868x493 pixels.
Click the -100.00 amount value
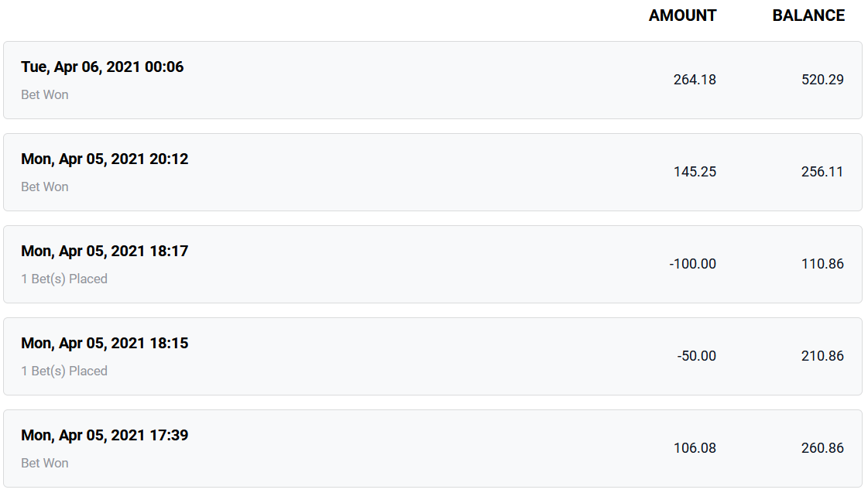pyautogui.click(x=692, y=264)
